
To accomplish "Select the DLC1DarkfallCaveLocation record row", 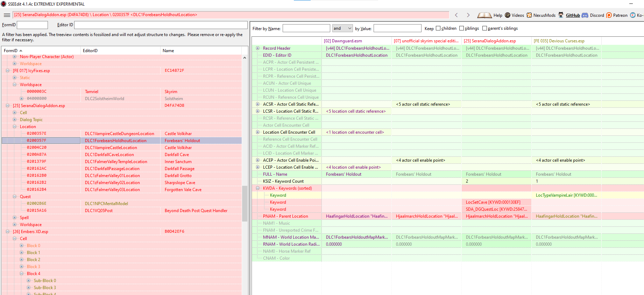I will point(121,155).
